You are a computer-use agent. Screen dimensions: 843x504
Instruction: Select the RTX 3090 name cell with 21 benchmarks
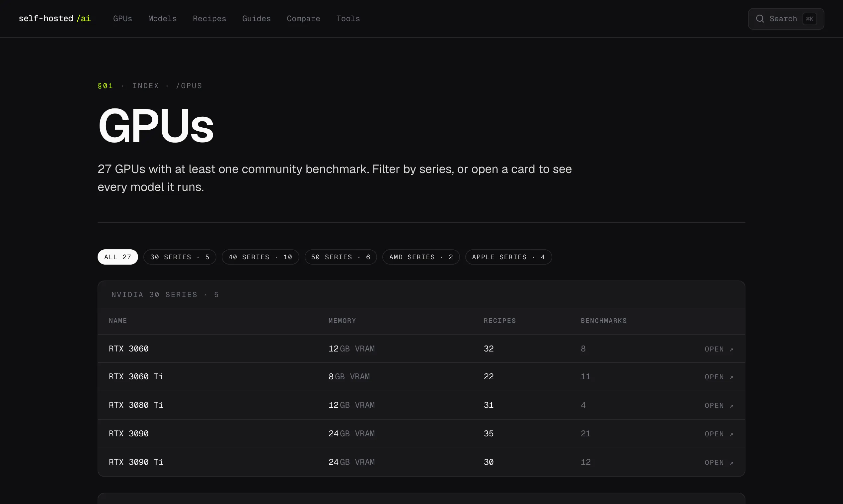tap(128, 434)
